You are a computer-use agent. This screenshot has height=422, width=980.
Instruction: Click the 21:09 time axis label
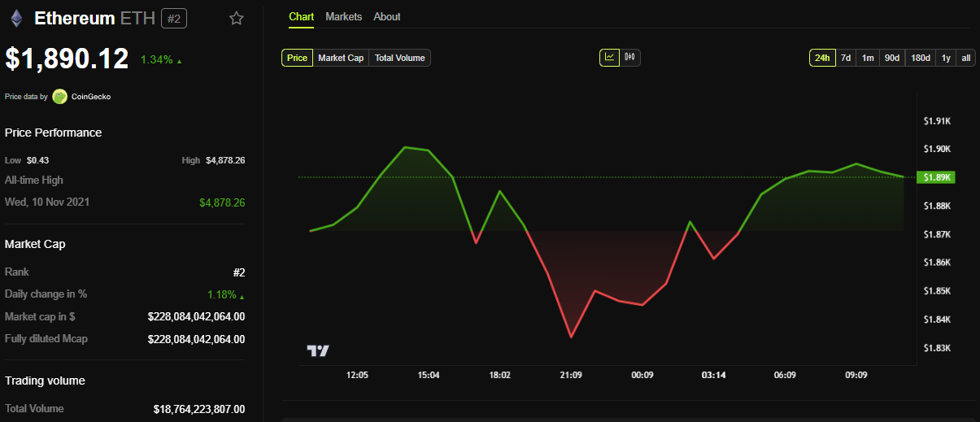pyautogui.click(x=571, y=375)
